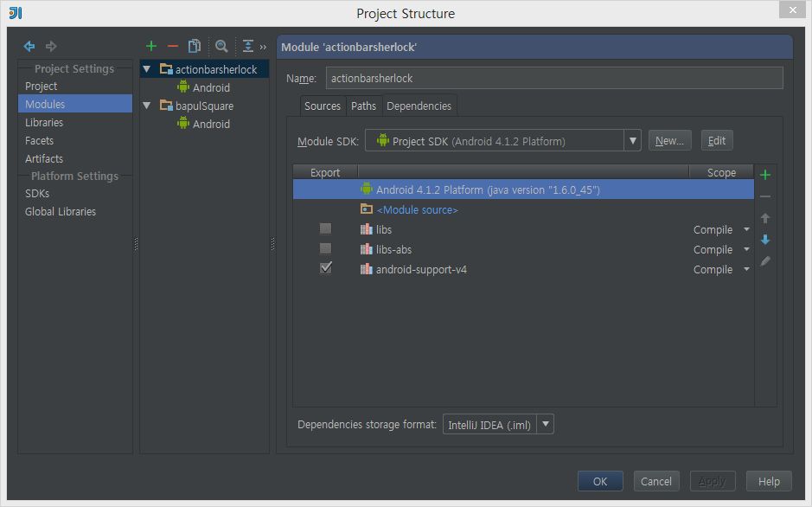The height and width of the screenshot is (507, 812).
Task: Confirm with the OK button
Action: [x=600, y=481]
